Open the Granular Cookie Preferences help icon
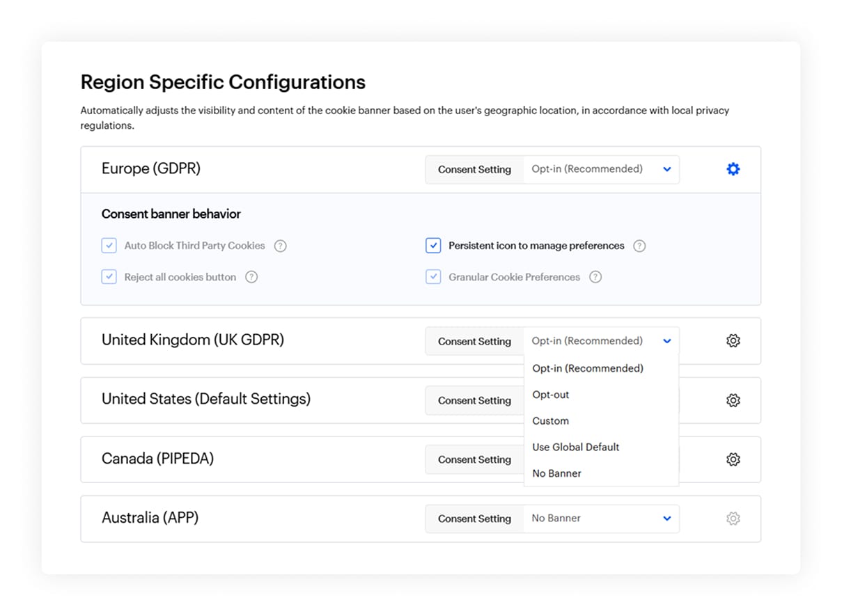 595,276
